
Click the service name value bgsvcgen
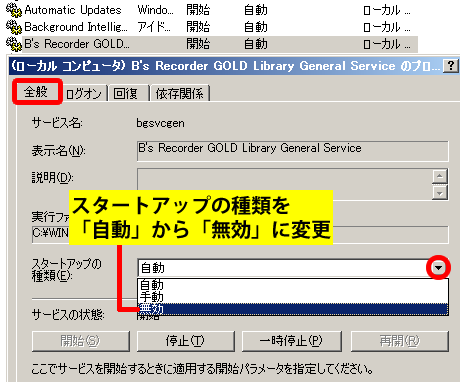(x=160, y=123)
